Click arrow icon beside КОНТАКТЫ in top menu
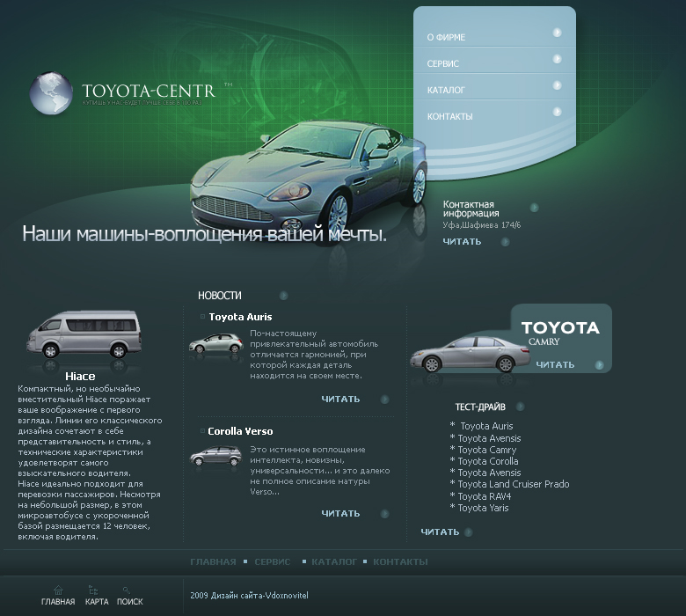This screenshot has height=616, width=686. (557, 112)
